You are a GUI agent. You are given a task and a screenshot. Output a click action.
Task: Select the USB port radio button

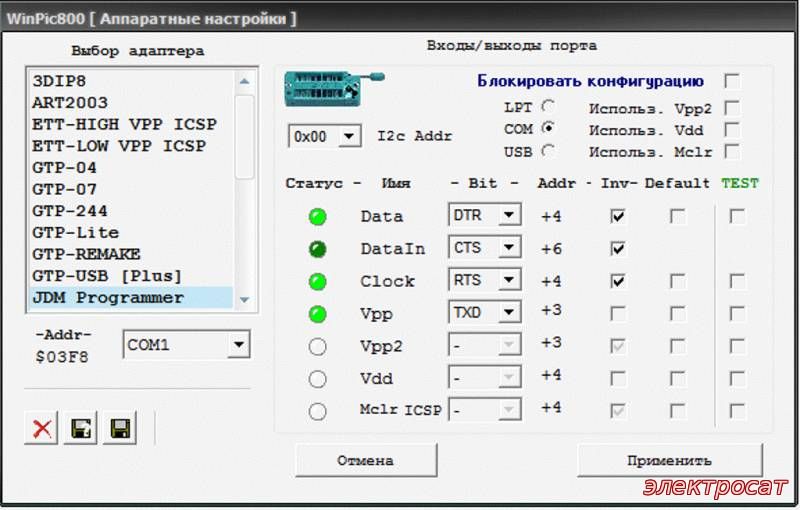point(548,150)
